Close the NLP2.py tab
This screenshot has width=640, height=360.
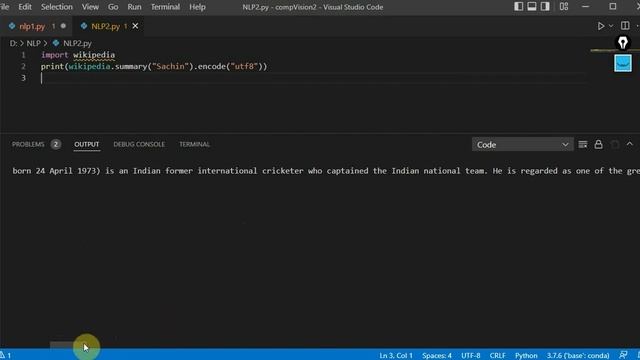pyautogui.click(x=135, y=26)
